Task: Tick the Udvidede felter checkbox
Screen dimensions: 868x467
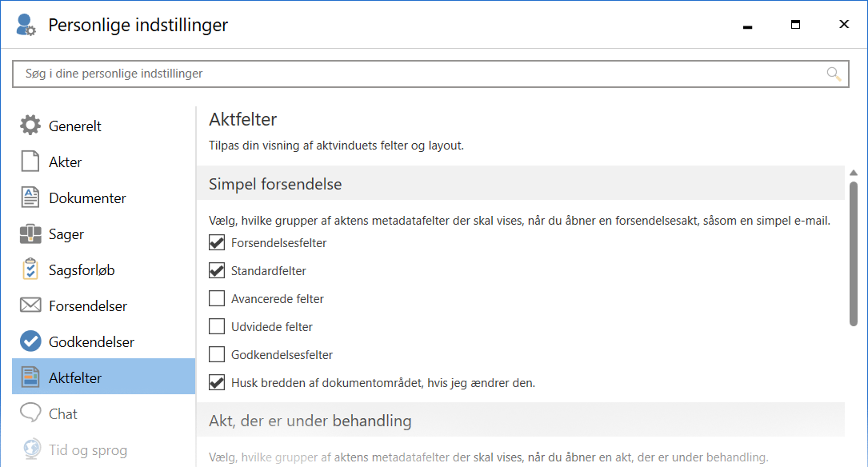Action: [217, 326]
